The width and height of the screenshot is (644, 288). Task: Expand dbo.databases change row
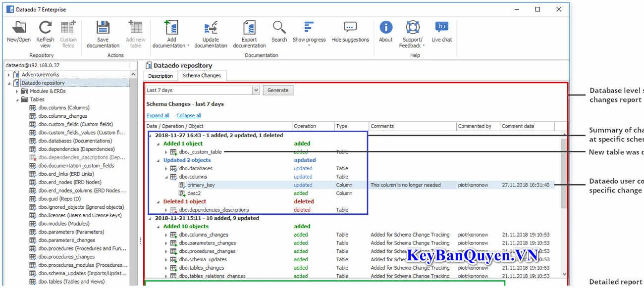click(166, 168)
